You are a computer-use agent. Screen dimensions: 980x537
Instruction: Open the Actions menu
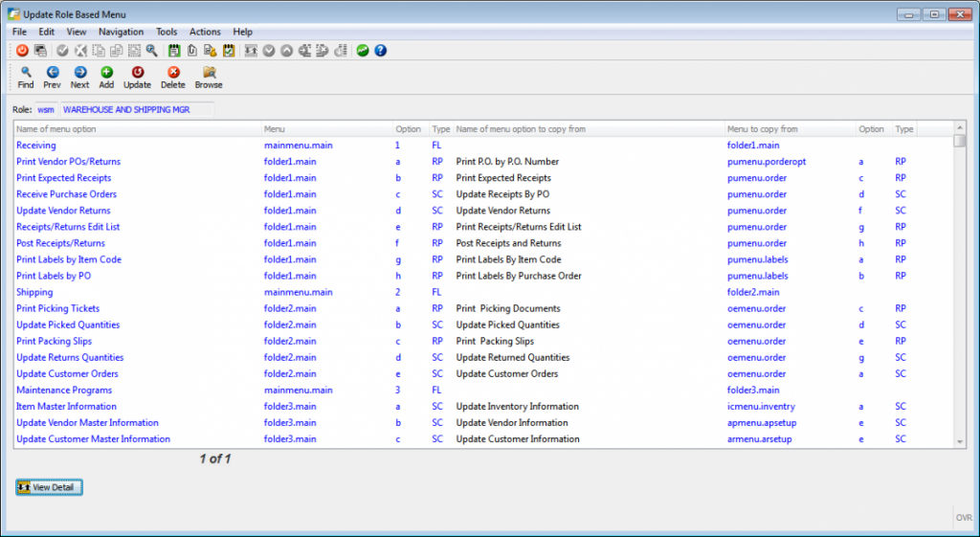click(205, 32)
